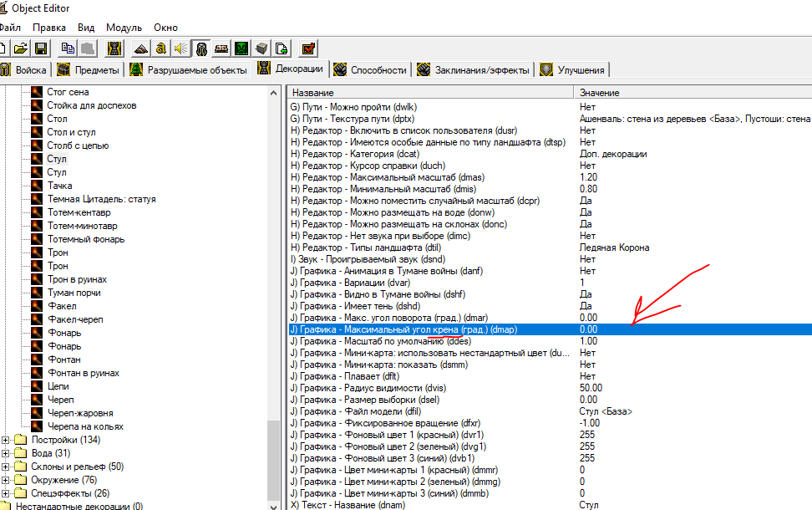Expand the Постройки (134) folder

(6, 440)
